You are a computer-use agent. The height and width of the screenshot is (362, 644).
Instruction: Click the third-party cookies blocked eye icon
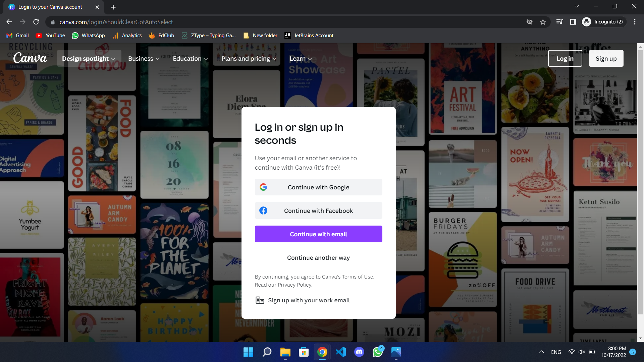pos(529,22)
